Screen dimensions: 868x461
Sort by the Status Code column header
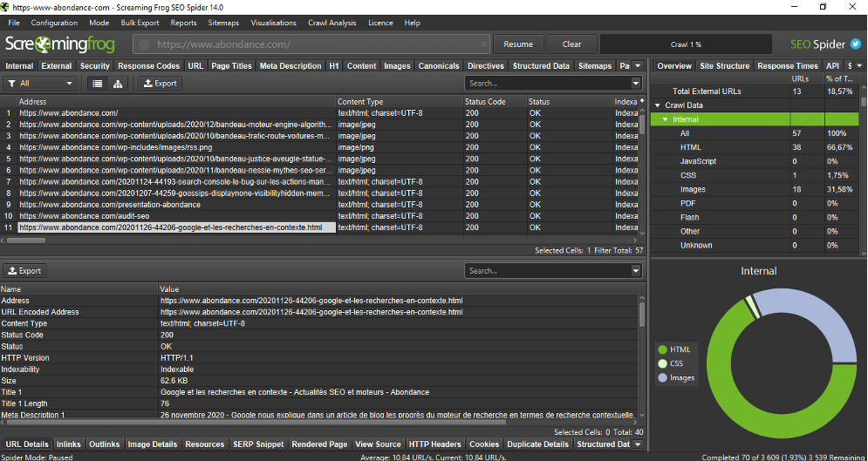coord(494,102)
